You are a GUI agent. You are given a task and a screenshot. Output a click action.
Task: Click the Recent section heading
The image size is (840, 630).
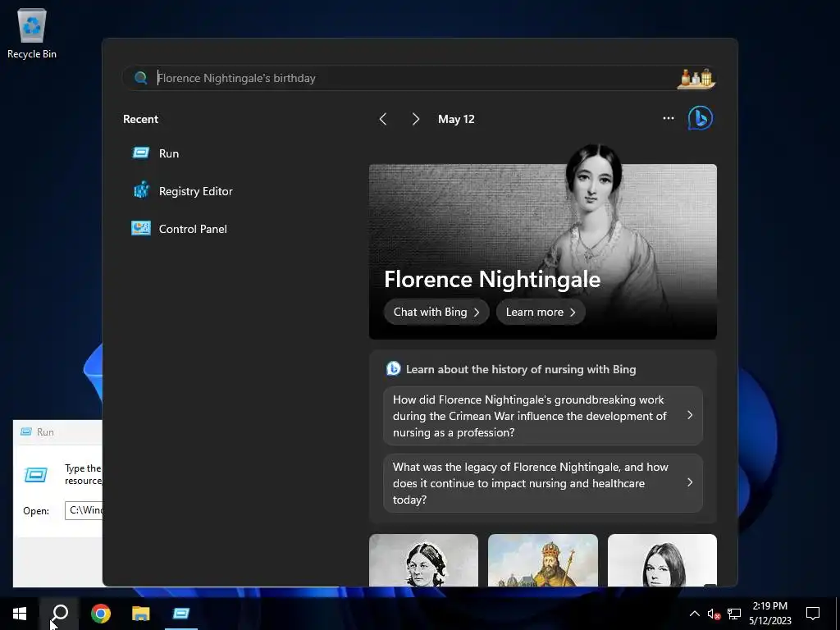[x=140, y=119]
